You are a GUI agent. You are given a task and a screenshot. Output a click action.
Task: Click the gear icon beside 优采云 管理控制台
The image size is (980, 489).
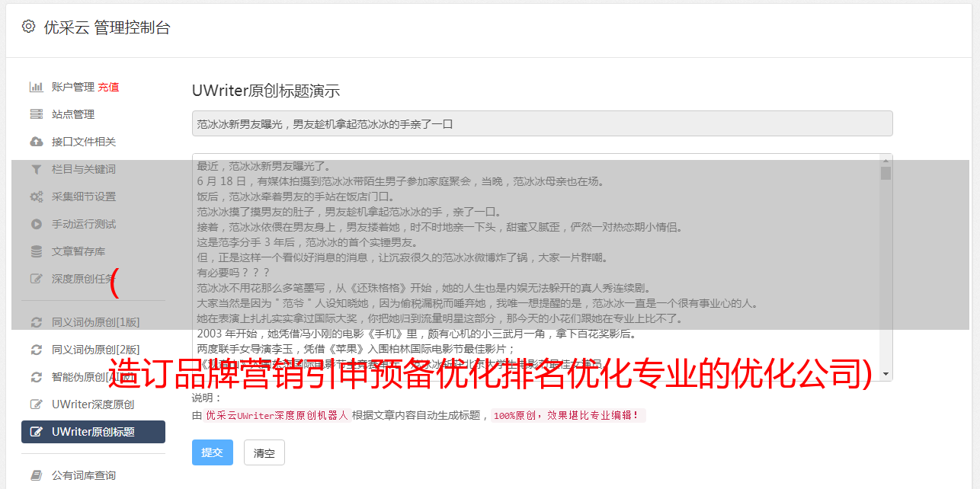click(x=28, y=27)
